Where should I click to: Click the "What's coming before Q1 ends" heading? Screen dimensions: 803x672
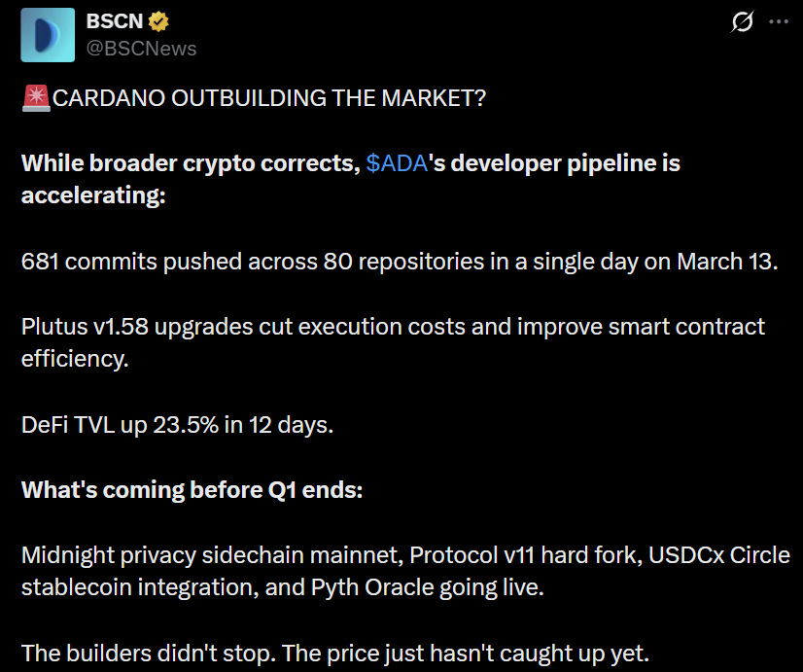[192, 490]
